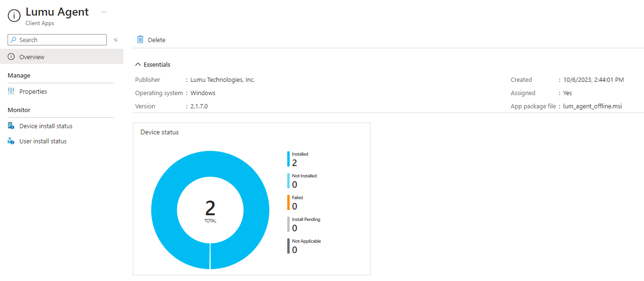Click the Device install status icon
This screenshot has width=644, height=281.
click(11, 126)
